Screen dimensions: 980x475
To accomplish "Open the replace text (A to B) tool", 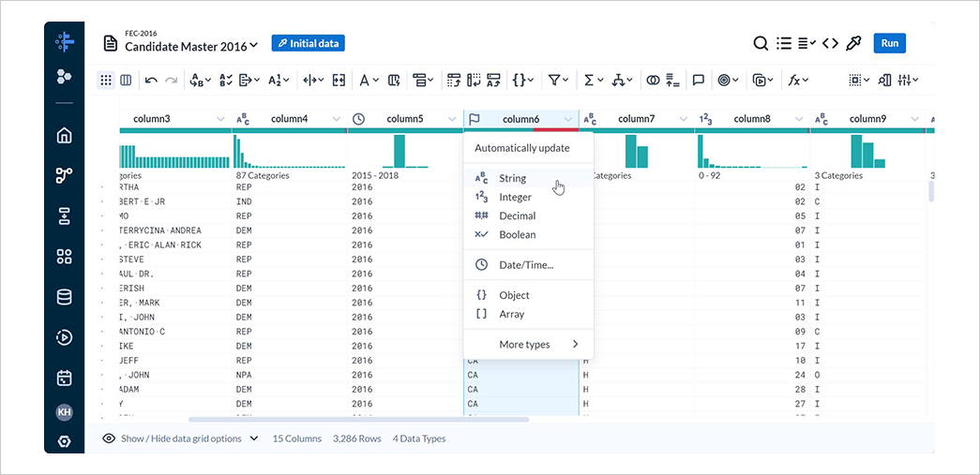I will pyautogui.click(x=200, y=80).
